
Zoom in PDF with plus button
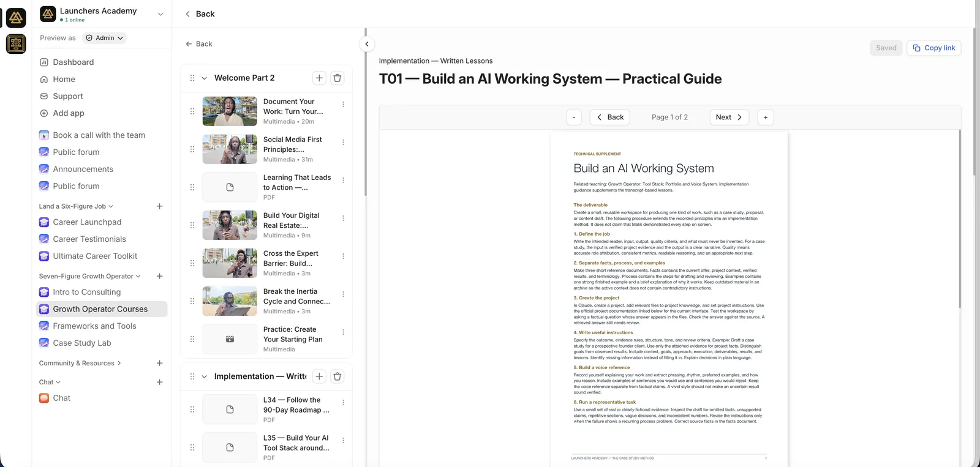pos(766,118)
